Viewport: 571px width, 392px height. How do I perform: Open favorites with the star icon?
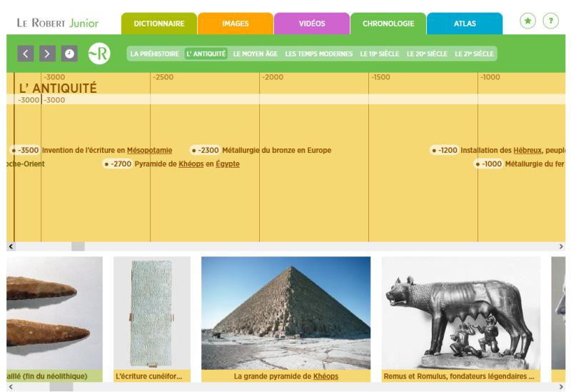[527, 21]
